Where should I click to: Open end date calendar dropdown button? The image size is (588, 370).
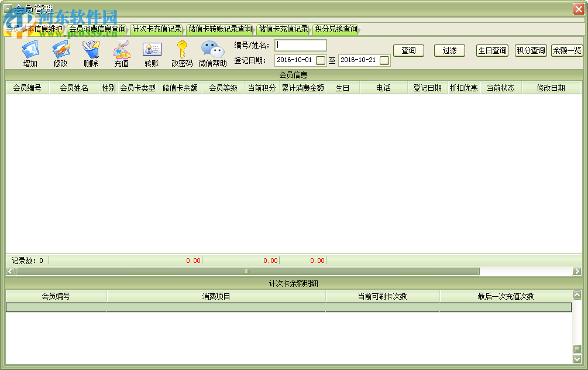pyautogui.click(x=384, y=60)
